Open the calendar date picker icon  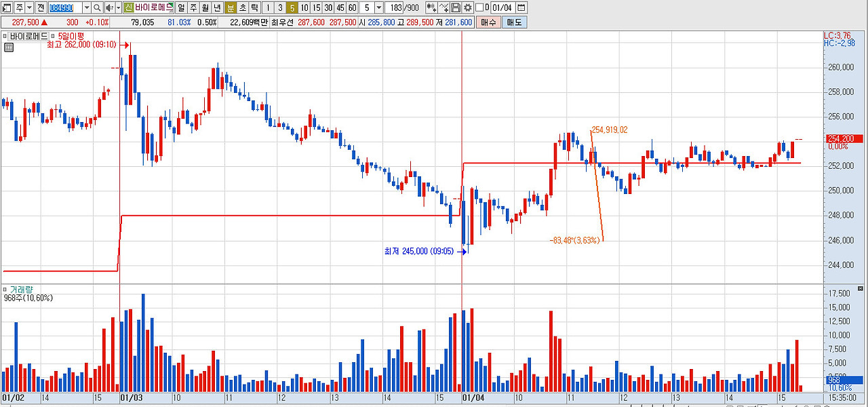[521, 7]
